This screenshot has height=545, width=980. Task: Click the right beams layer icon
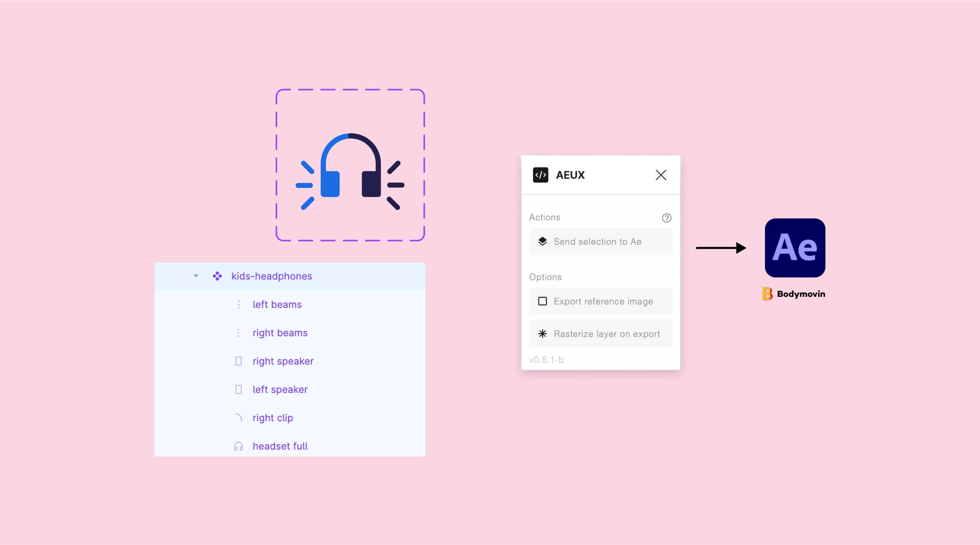pos(239,333)
